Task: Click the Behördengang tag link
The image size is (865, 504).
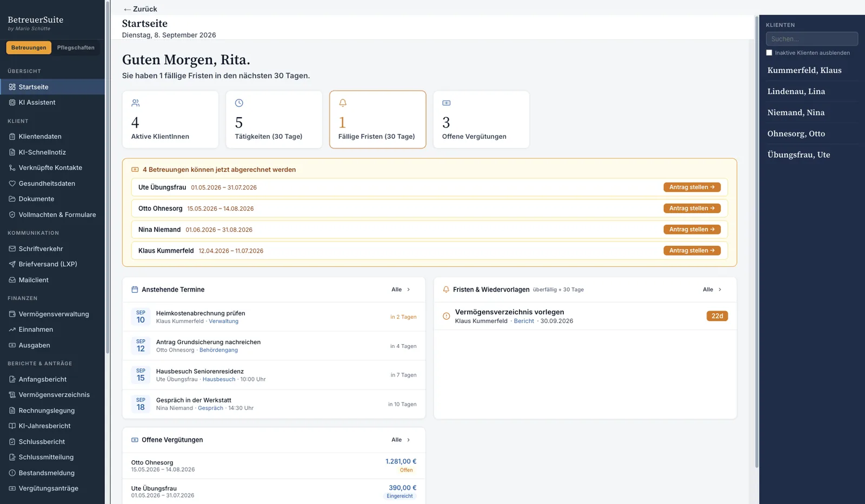Action: pos(218,350)
